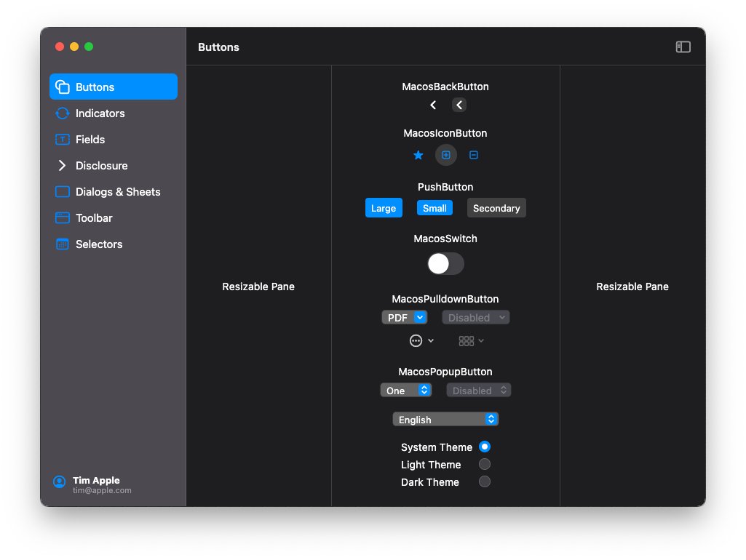Image resolution: width=746 pixels, height=560 pixels.
Task: Select the Dialogs & Sheets sidebar icon
Action: click(x=62, y=192)
